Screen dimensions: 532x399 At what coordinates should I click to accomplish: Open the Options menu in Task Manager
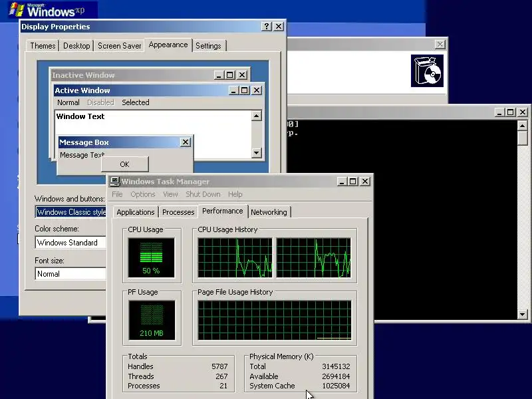pos(143,194)
